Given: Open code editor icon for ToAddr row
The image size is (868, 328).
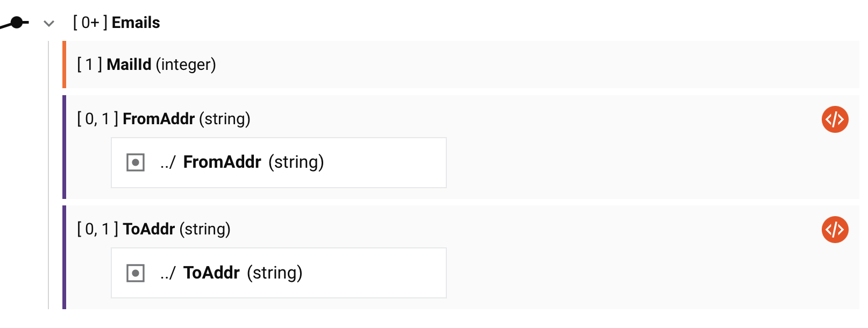Looking at the screenshot, I should (835, 230).
